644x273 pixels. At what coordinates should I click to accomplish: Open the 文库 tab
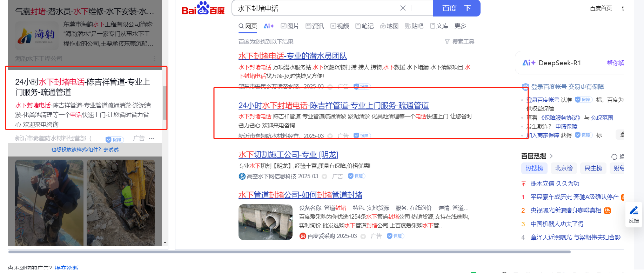pyautogui.click(x=439, y=26)
